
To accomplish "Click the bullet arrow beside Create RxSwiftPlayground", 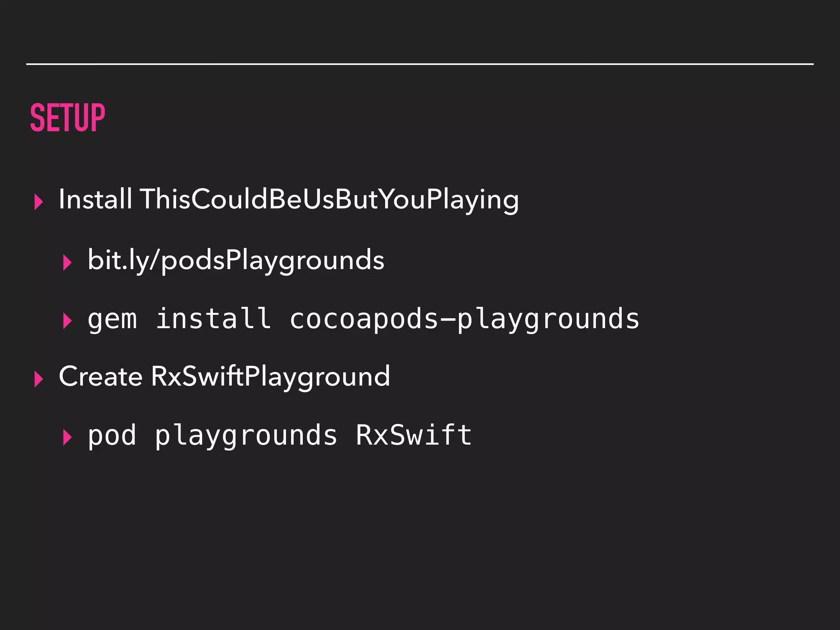I will coord(39,379).
